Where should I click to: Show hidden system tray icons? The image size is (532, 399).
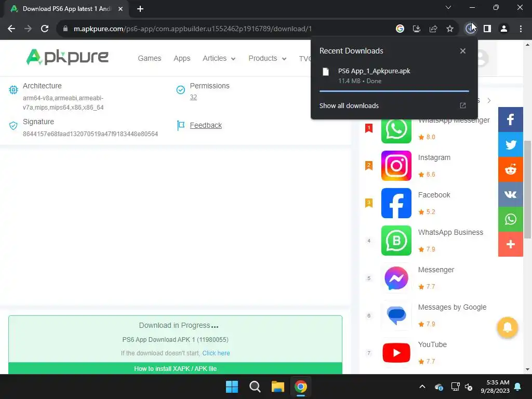[x=422, y=387]
